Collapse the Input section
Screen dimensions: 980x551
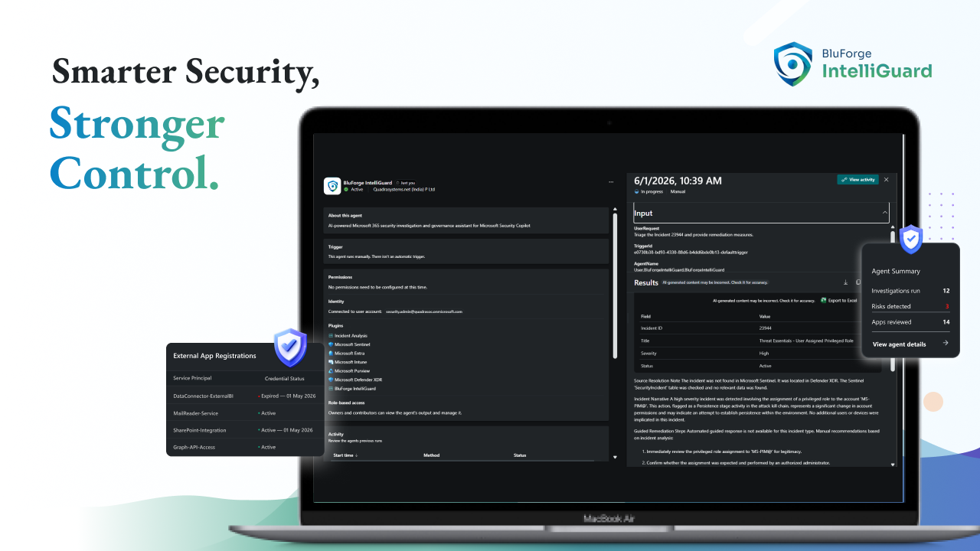point(885,213)
